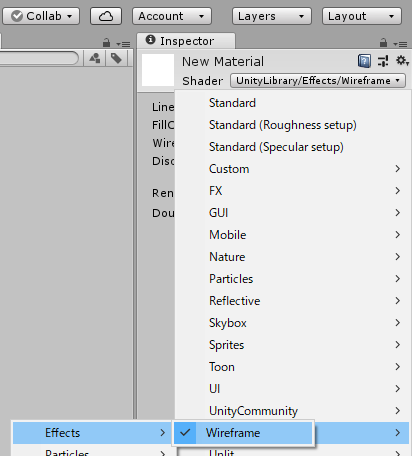Toggle the lock icon on left panel
The height and width of the screenshot is (456, 412).
pos(106,43)
